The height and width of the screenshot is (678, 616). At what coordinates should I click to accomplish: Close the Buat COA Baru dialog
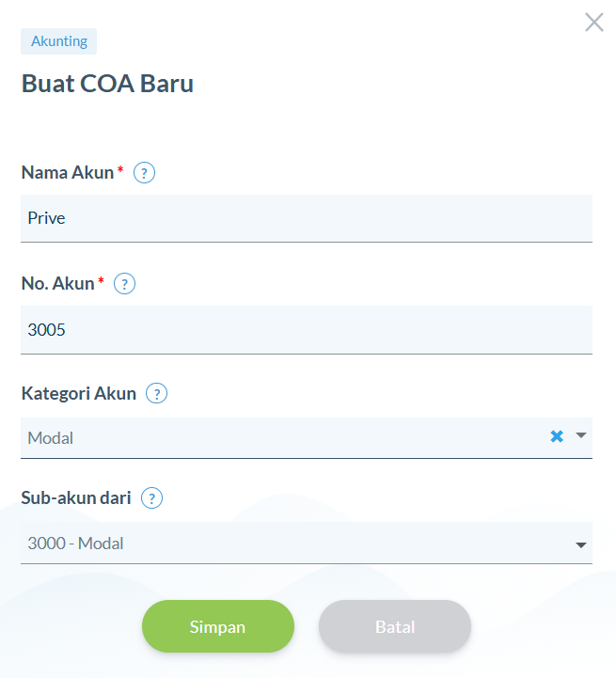point(594,22)
